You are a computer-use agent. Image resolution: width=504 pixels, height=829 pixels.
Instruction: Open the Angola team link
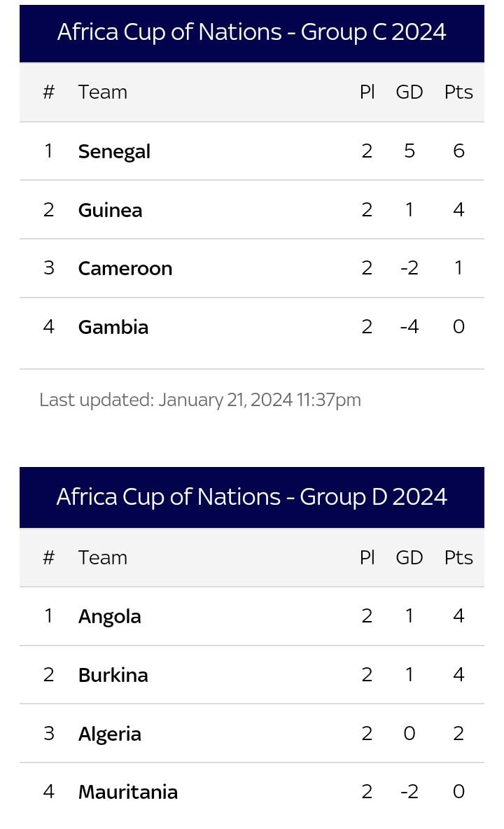pyautogui.click(x=109, y=616)
